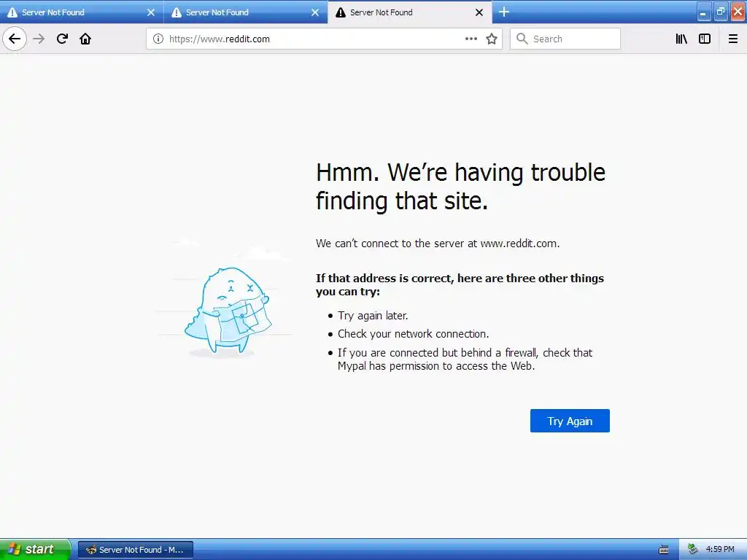Image resolution: width=747 pixels, height=560 pixels.
Task: Open the Windows start menu
Action: coord(35,550)
